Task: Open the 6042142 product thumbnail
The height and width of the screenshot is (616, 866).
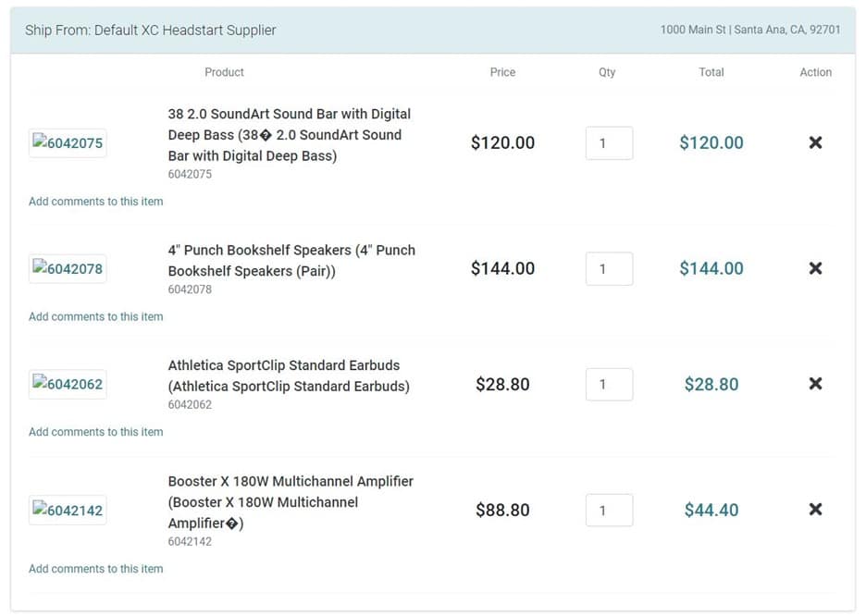Action: coord(68,510)
